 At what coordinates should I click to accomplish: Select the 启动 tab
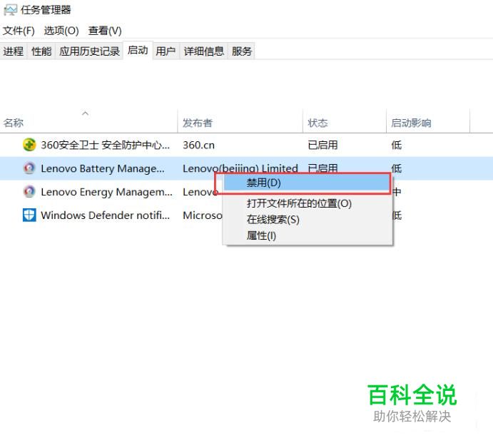point(138,50)
